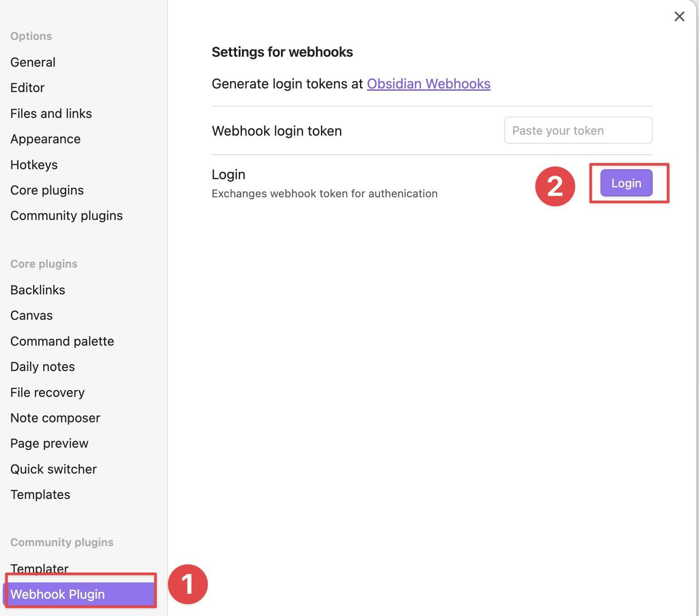699x616 pixels.
Task: Go to Files and links settings
Action: 51,113
